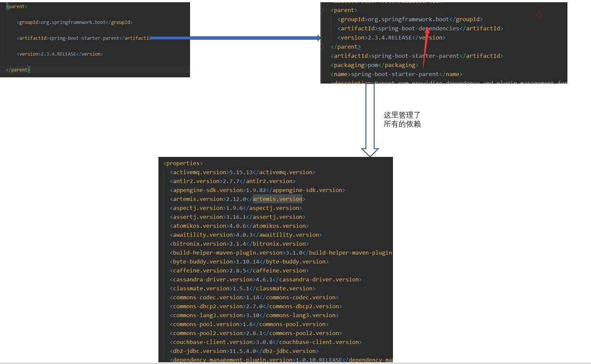Viewport: 591px width, 364px height.
Task: Click the Chinese annotation text beside down arrow
Action: (402, 120)
